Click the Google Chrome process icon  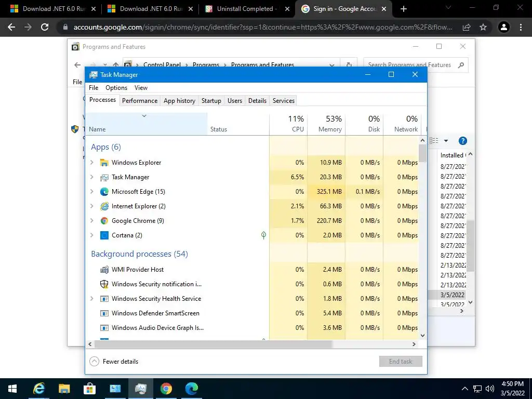(x=104, y=221)
